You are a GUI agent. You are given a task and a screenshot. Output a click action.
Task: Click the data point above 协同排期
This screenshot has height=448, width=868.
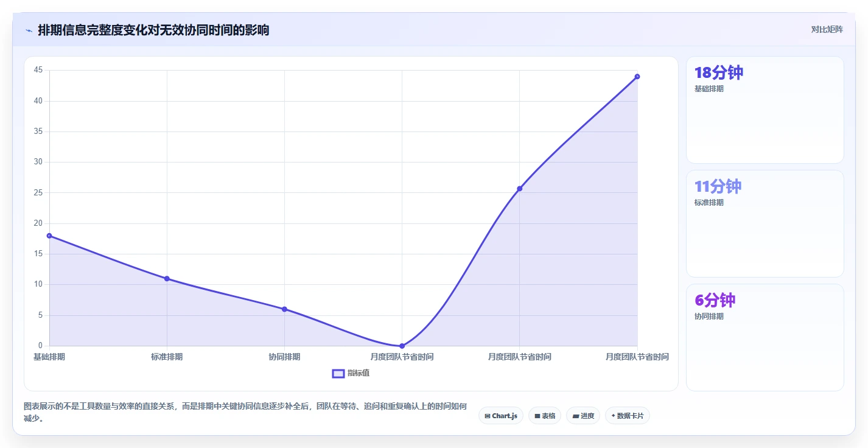(x=284, y=309)
